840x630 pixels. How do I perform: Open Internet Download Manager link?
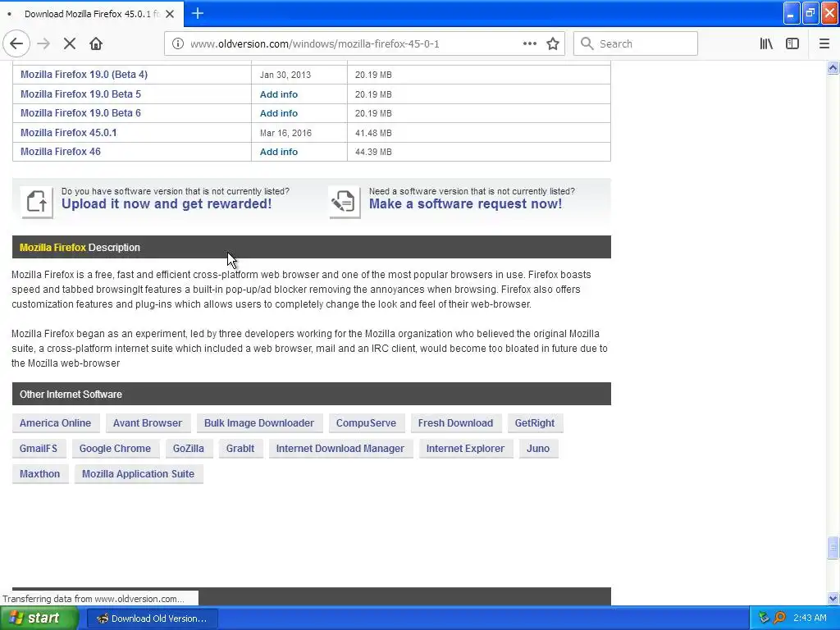pos(340,449)
